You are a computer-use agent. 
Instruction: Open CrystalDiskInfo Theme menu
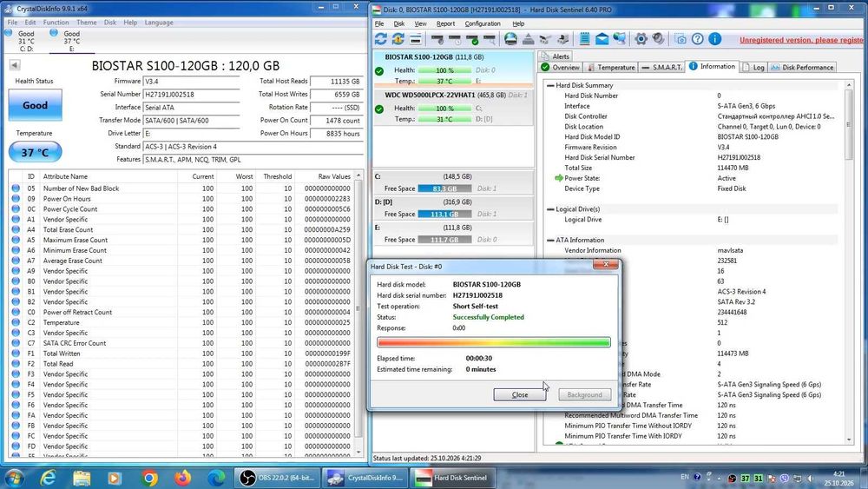86,23
